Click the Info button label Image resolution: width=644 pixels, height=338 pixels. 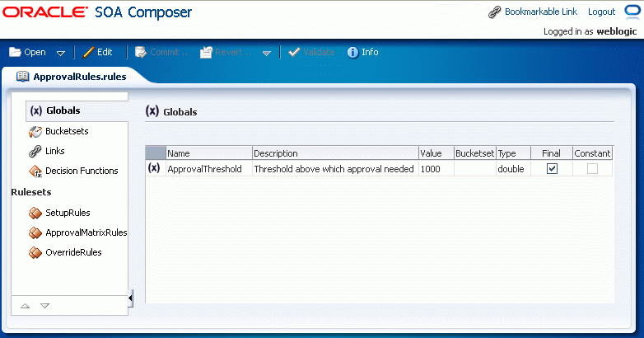pos(370,52)
